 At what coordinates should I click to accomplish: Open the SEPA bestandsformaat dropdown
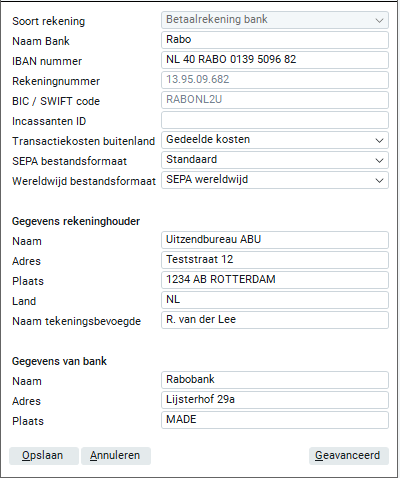[275, 160]
